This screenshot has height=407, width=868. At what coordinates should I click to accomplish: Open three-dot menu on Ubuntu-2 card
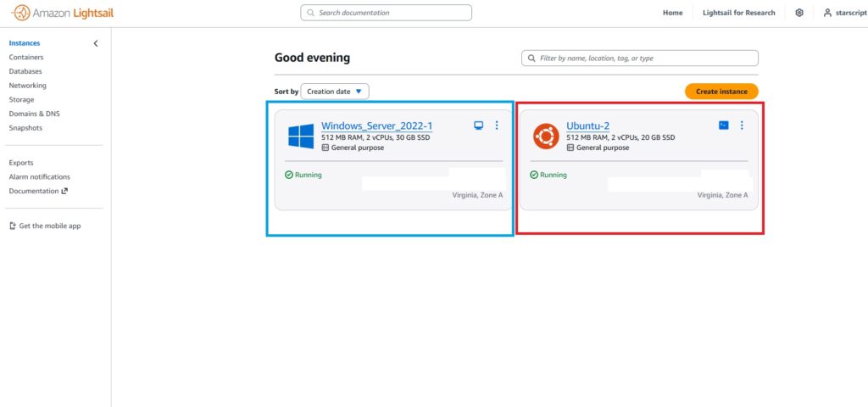(x=742, y=125)
